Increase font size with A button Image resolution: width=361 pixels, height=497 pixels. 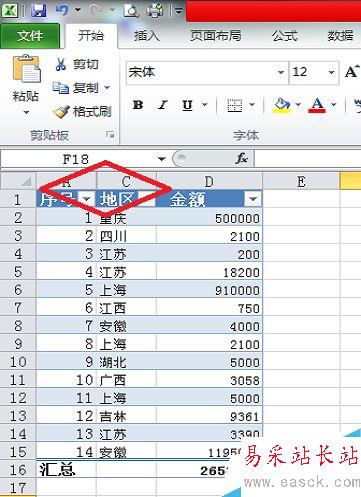(352, 72)
